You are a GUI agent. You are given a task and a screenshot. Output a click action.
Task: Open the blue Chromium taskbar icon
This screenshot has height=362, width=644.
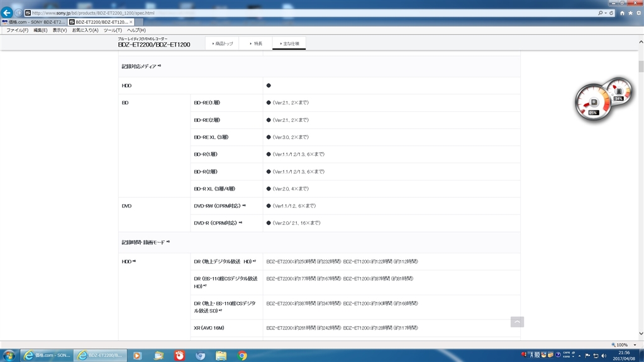coord(201,356)
